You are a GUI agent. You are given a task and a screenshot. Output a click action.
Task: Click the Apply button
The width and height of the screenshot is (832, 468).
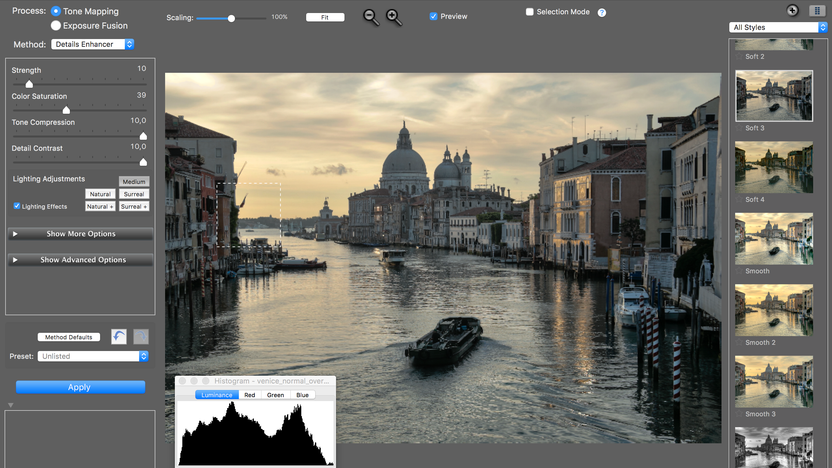[x=80, y=387]
